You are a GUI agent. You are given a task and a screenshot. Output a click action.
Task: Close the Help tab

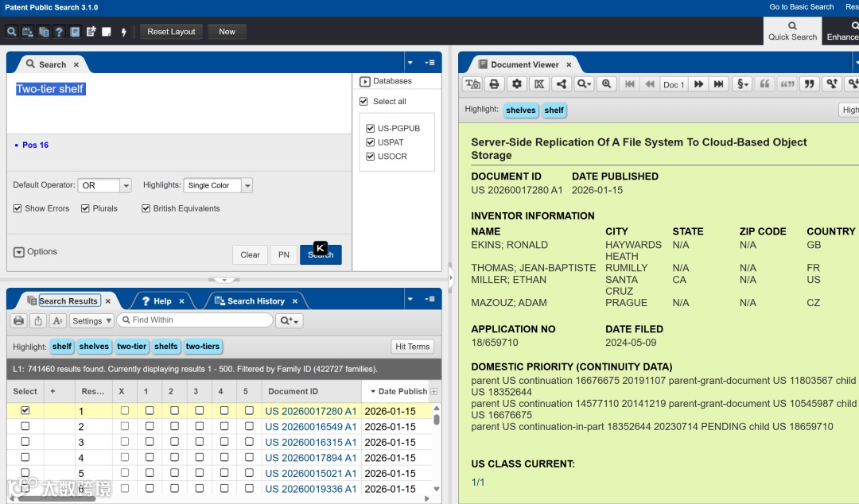[x=182, y=301]
